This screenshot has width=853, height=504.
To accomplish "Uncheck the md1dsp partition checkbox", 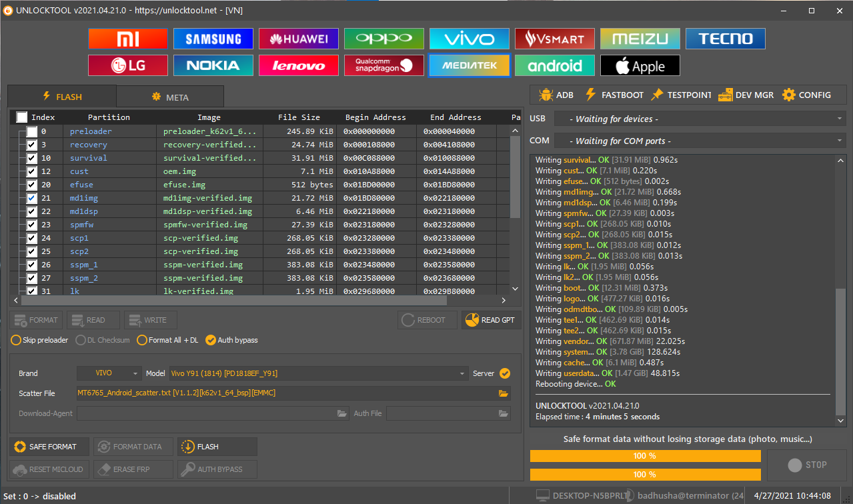I will pyautogui.click(x=32, y=211).
